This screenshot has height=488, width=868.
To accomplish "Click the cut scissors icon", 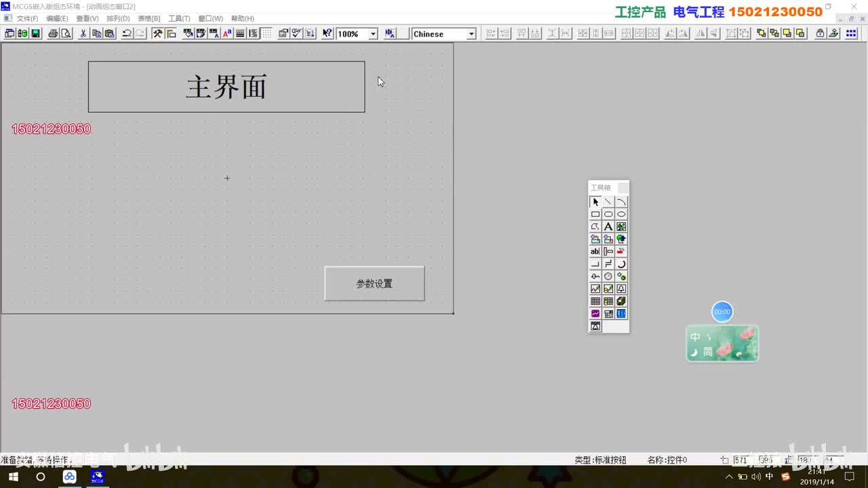I will 83,33.
